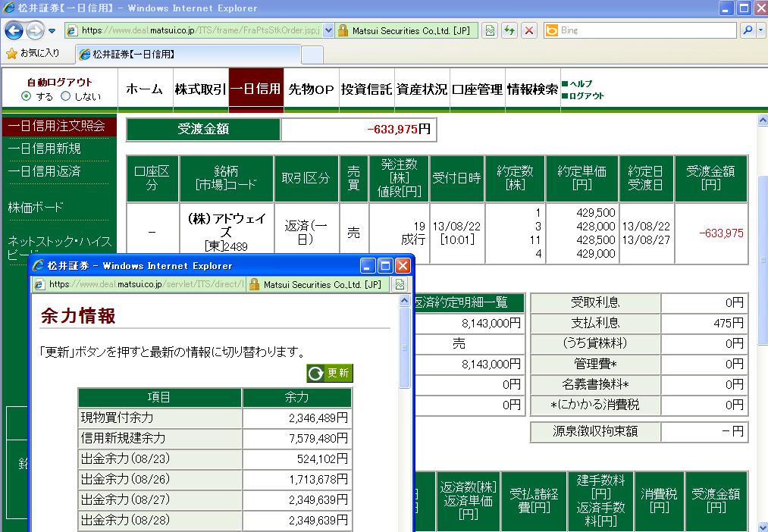Click the padlock security icon in main address bar

343,31
